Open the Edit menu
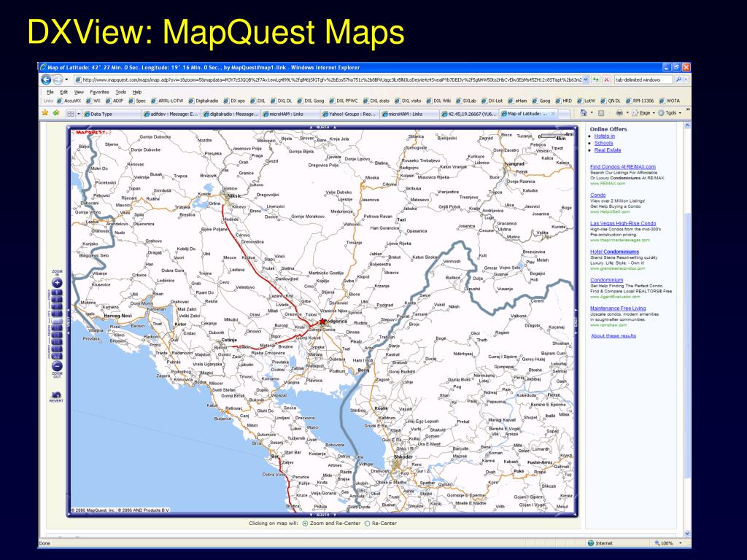This screenshot has height=560, width=747. (x=64, y=92)
